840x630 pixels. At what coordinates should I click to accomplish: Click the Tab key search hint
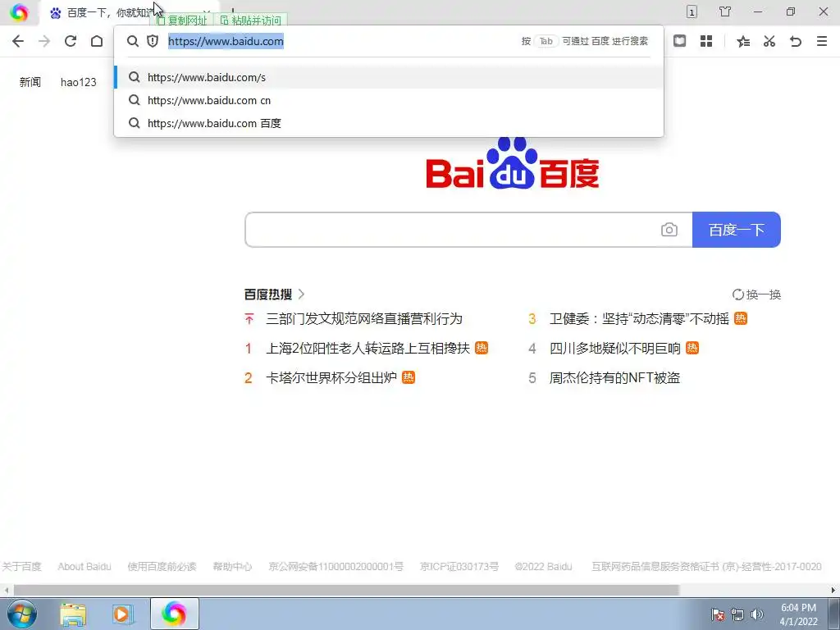click(546, 41)
